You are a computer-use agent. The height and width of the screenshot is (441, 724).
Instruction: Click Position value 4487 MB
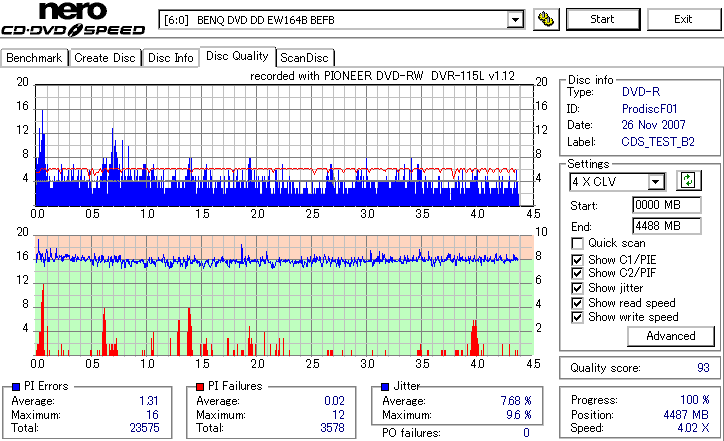pyautogui.click(x=686, y=415)
